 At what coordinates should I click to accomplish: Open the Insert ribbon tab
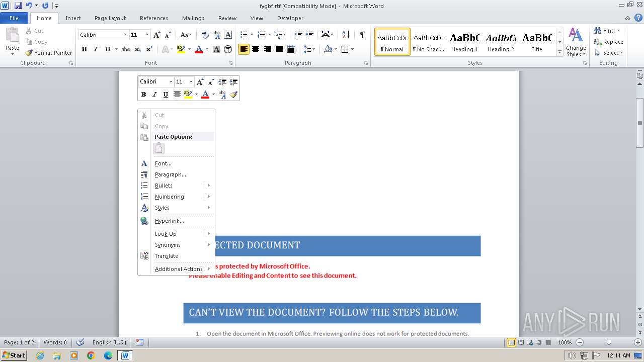tap(73, 18)
